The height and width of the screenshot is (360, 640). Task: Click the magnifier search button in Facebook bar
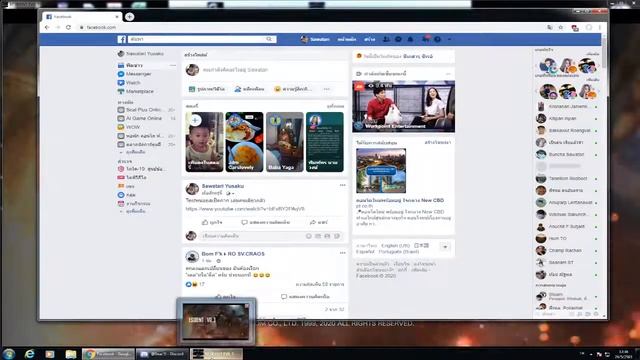tap(269, 39)
